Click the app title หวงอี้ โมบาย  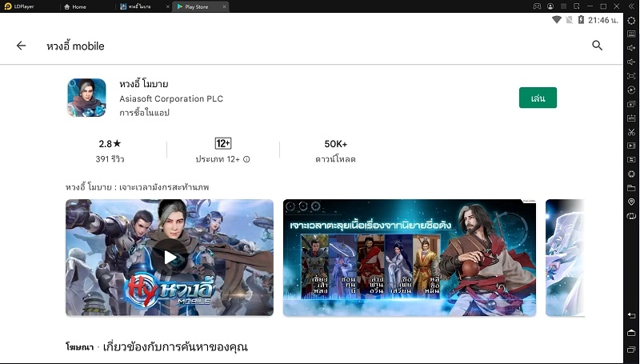144,84
